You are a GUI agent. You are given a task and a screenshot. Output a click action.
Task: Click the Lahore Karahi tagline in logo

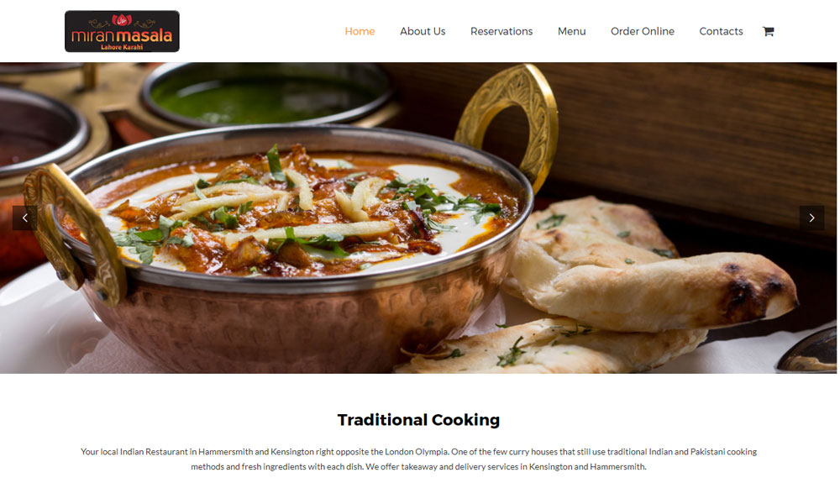click(122, 47)
